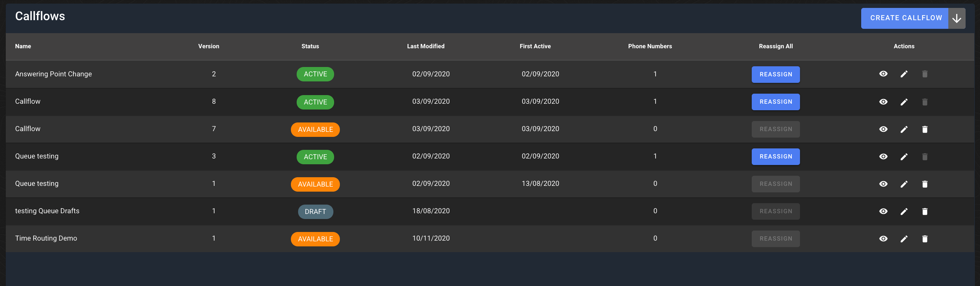The height and width of the screenshot is (286, 980).
Task: Click trash icon for Callflow version 8
Action: tap(925, 102)
